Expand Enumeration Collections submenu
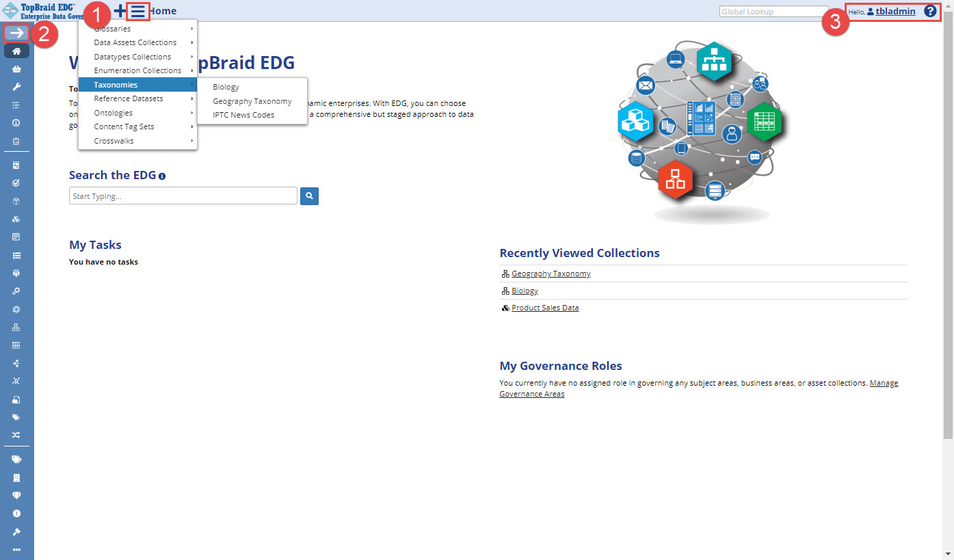This screenshot has width=954, height=560. [137, 70]
